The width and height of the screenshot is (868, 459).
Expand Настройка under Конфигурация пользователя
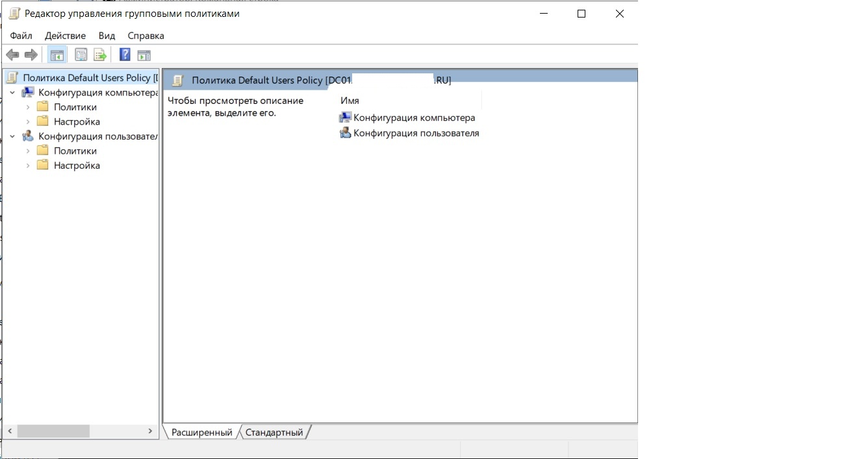28,166
